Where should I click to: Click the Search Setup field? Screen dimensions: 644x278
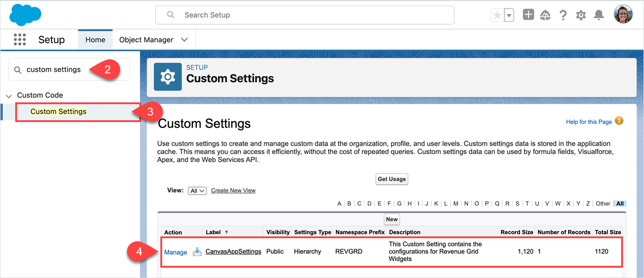[x=304, y=15]
